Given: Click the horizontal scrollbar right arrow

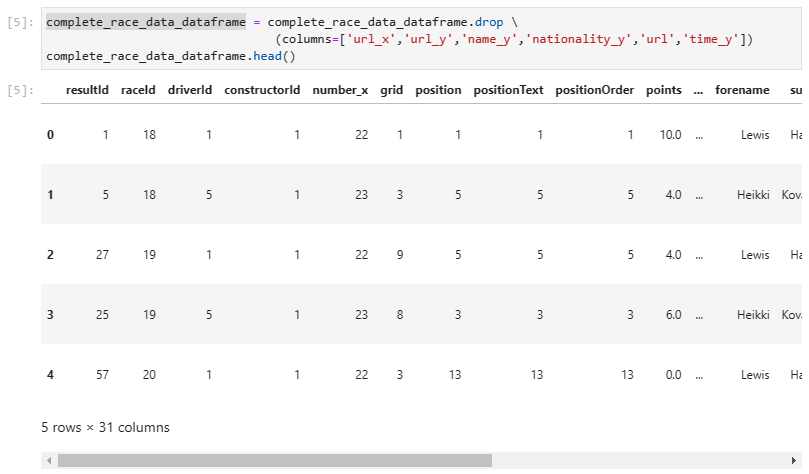Looking at the screenshot, I should tap(797, 461).
